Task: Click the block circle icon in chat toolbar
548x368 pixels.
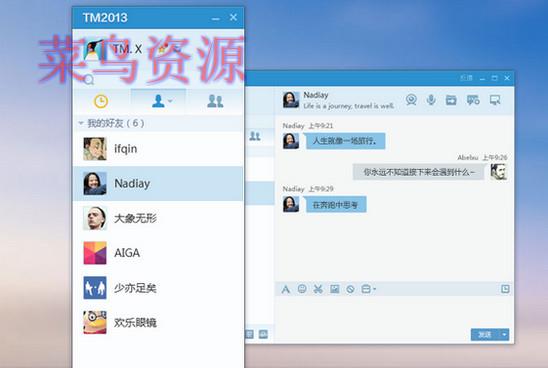Action: (x=351, y=289)
